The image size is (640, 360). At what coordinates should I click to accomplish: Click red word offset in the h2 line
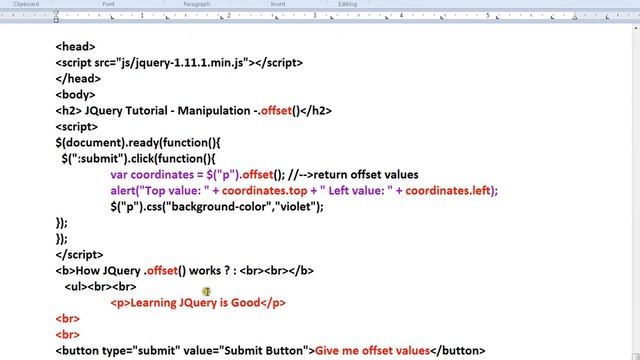coord(276,111)
